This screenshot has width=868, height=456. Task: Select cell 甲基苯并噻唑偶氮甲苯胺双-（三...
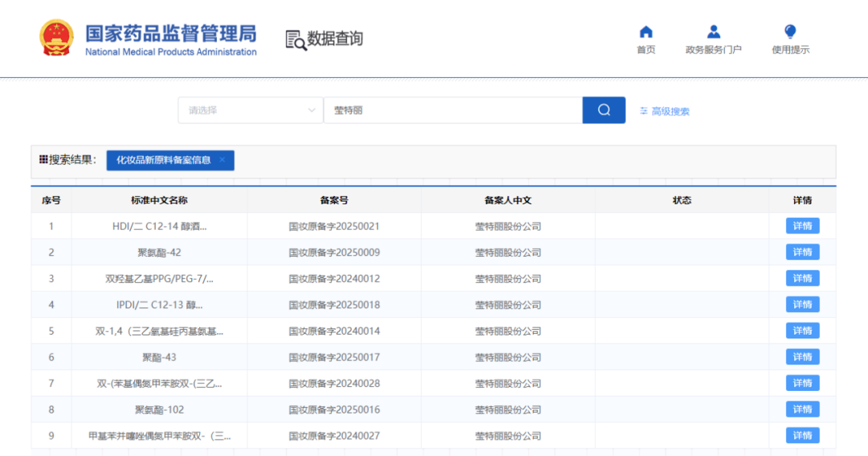click(x=159, y=436)
